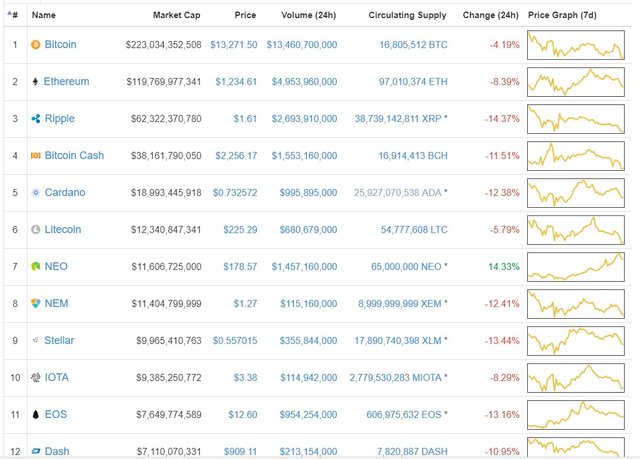
Task: Open NEM circulating supply link
Action: [x=398, y=304]
